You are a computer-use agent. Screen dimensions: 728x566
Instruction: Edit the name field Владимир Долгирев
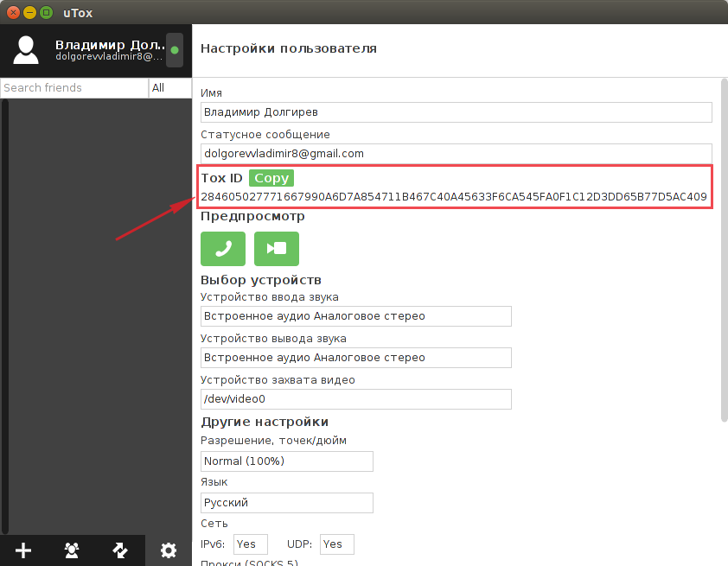click(457, 112)
